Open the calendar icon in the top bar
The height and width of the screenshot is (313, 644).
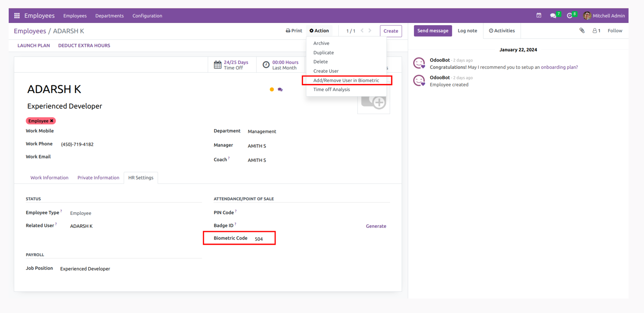(539, 15)
